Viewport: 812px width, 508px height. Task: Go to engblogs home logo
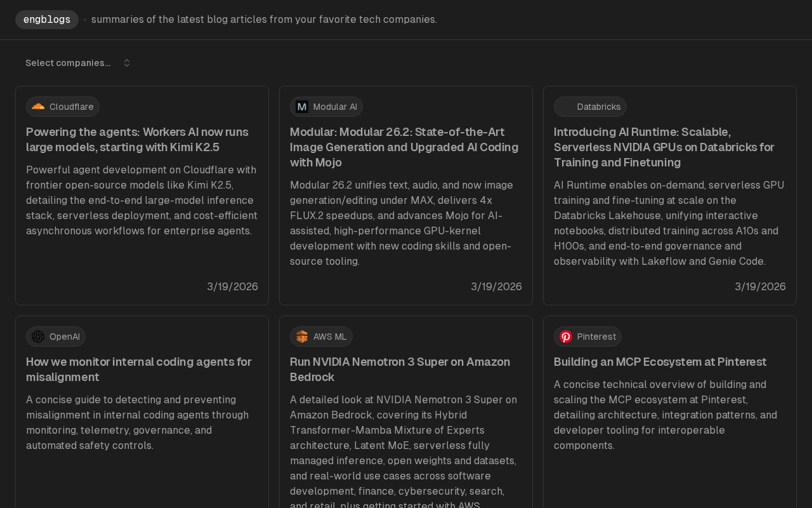coord(47,20)
